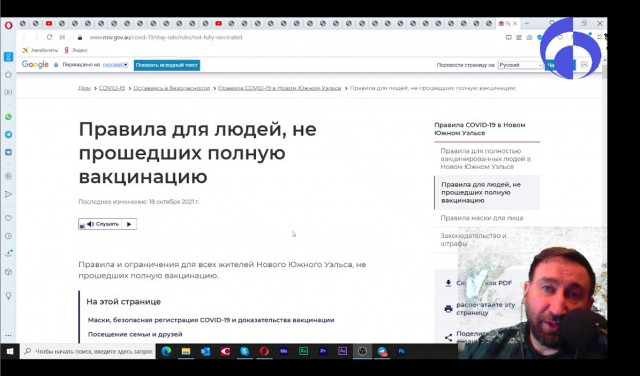Click the padlock site security icon
Viewport: 640px width, 376px height.
click(x=80, y=37)
